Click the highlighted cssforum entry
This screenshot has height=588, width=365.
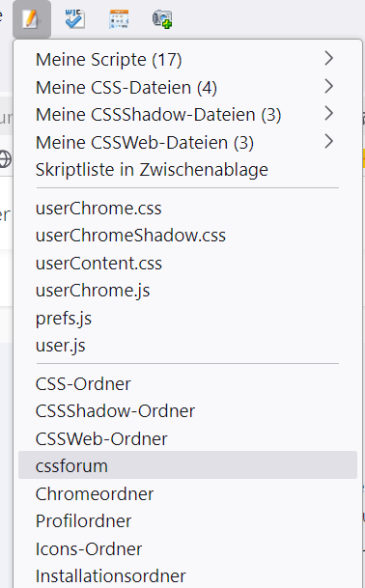(x=187, y=465)
